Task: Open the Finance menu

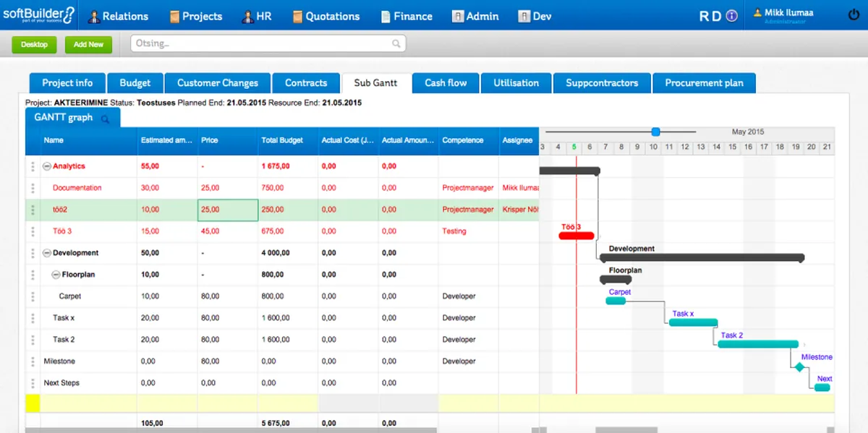Action: point(406,16)
